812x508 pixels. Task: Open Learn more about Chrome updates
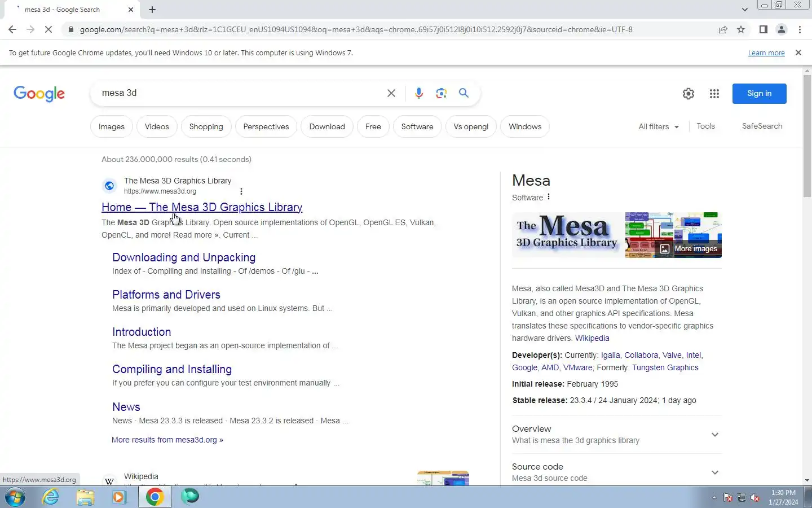(x=766, y=53)
